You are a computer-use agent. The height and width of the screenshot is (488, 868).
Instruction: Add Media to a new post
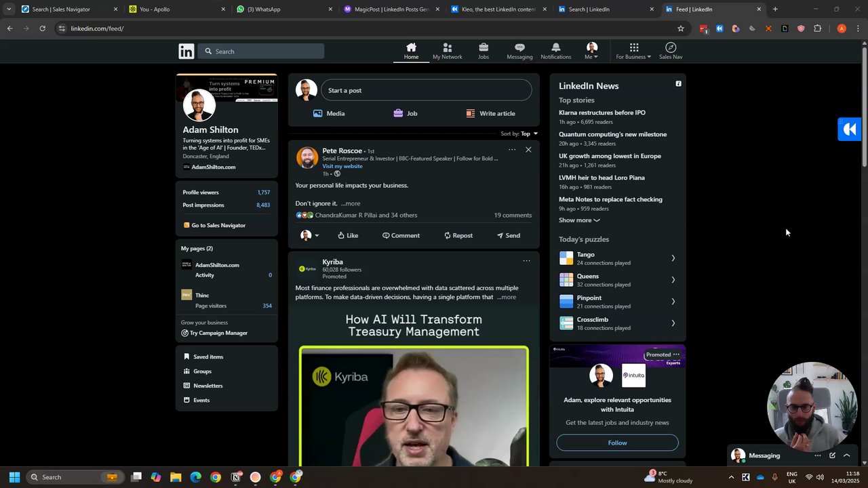pyautogui.click(x=329, y=113)
